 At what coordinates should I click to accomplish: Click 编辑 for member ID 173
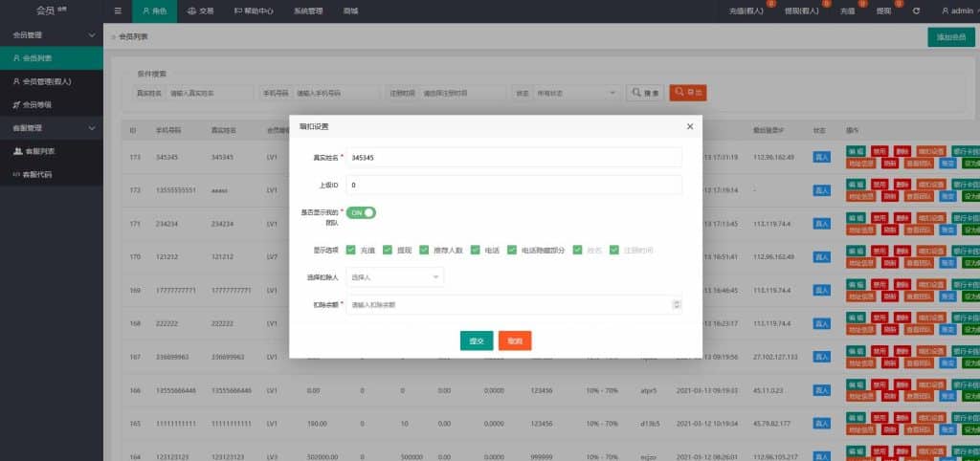(857, 151)
